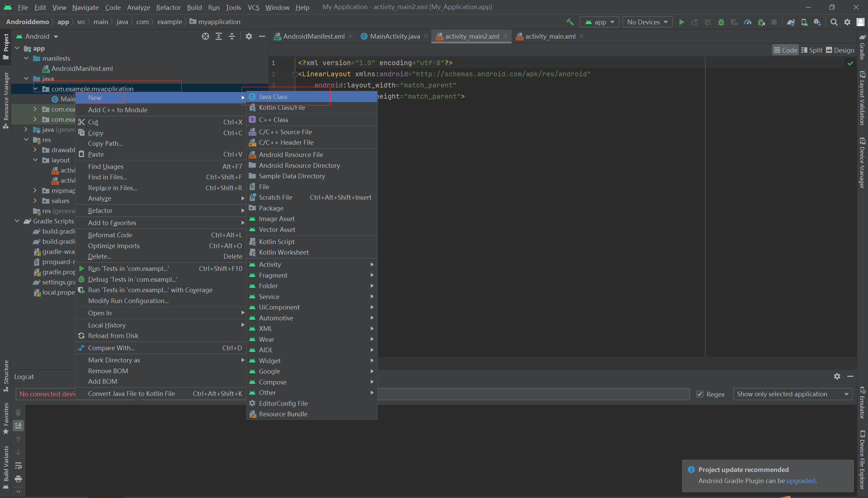Click the Clear Logcat trash icon

coord(18,413)
